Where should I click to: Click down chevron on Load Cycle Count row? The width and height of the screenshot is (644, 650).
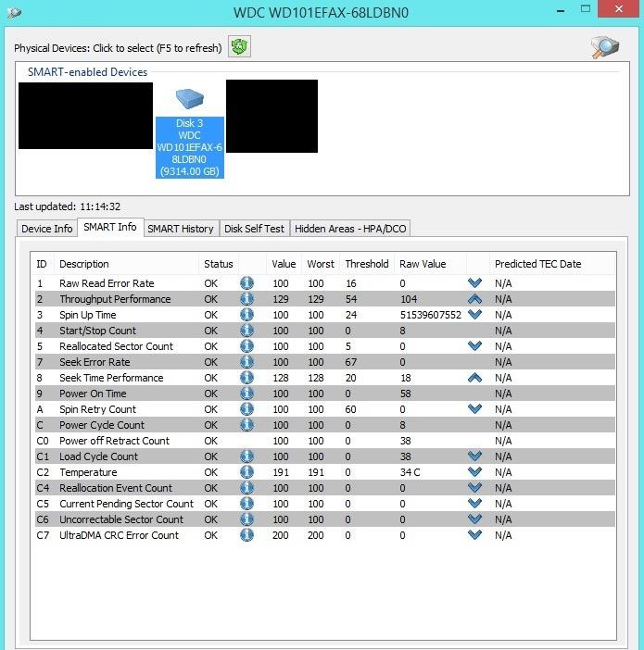pyautogui.click(x=474, y=456)
